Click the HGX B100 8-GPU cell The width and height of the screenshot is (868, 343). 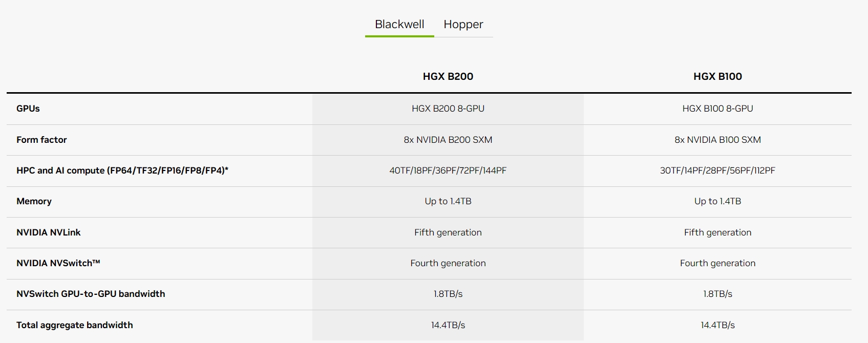coord(717,109)
